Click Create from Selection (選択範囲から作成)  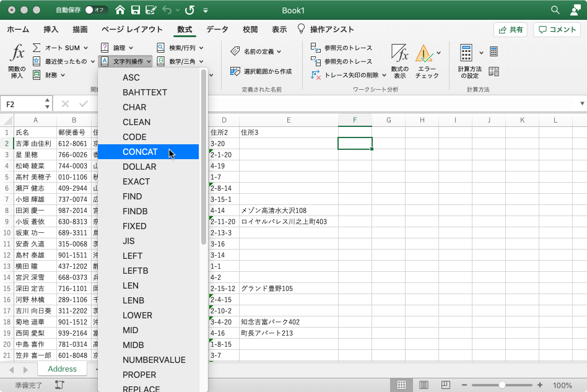click(x=261, y=71)
